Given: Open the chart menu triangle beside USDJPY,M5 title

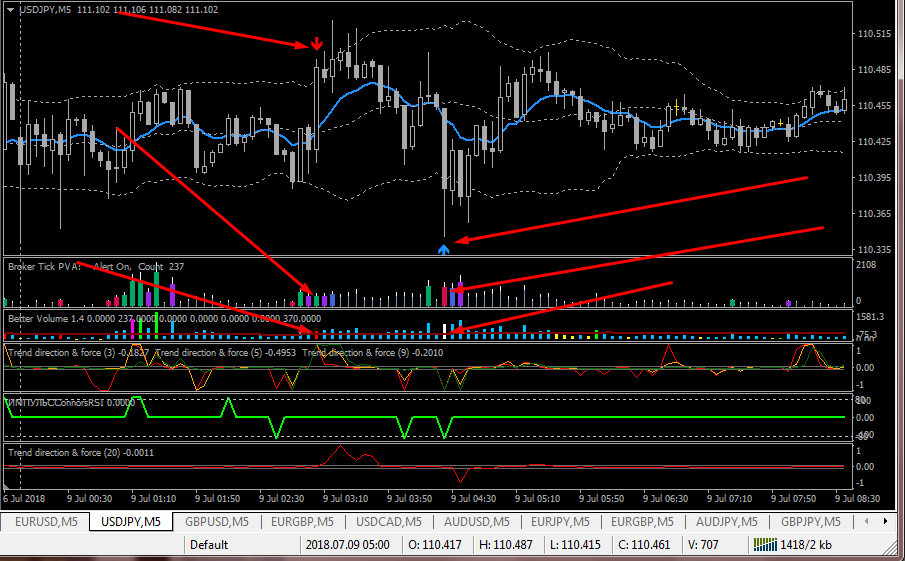Looking at the screenshot, I should pos(10,10).
